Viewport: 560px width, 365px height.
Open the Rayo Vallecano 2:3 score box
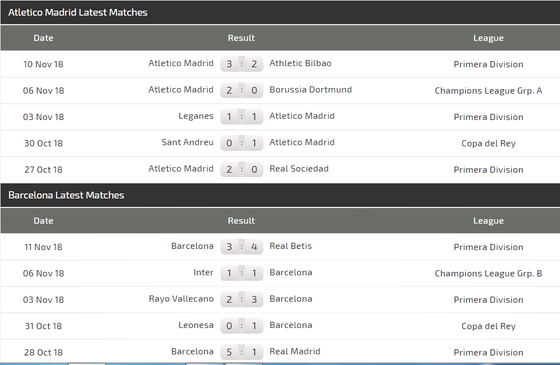coord(242,299)
